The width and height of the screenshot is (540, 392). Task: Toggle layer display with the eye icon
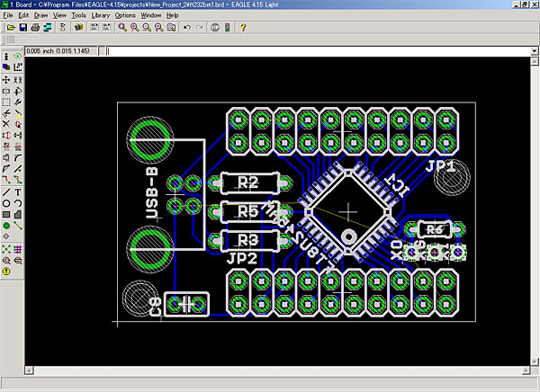[x=18, y=56]
